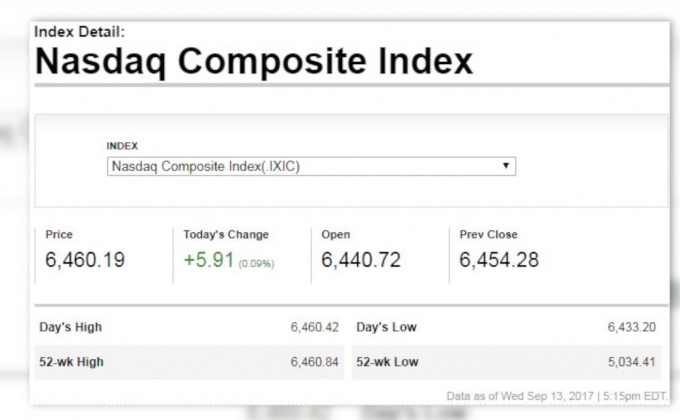Click the 52-wk High row label

[70, 361]
